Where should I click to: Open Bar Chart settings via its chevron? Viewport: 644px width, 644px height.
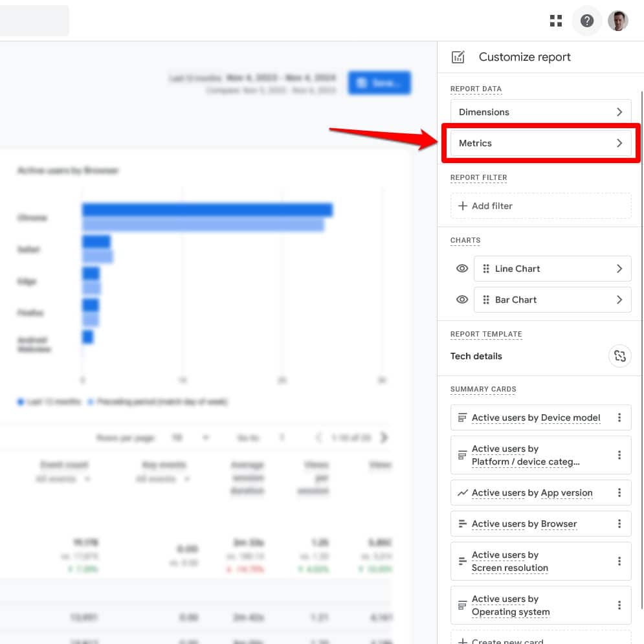coord(619,300)
